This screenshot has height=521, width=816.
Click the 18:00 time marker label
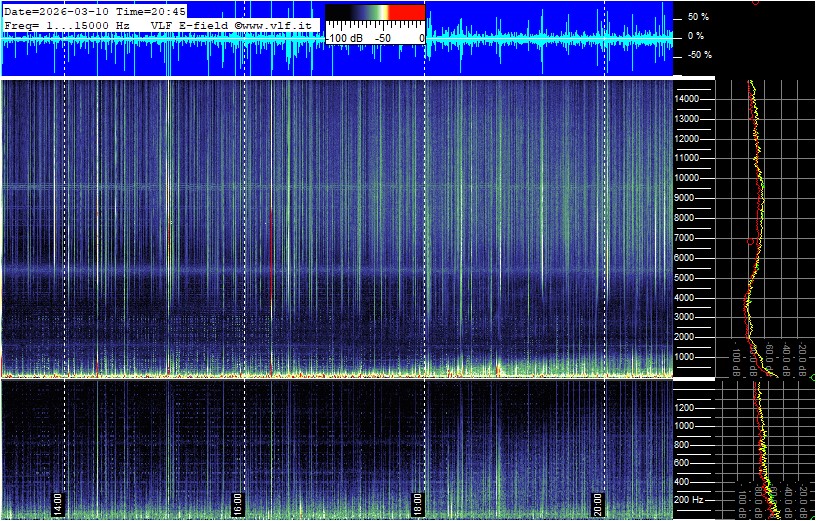[419, 501]
